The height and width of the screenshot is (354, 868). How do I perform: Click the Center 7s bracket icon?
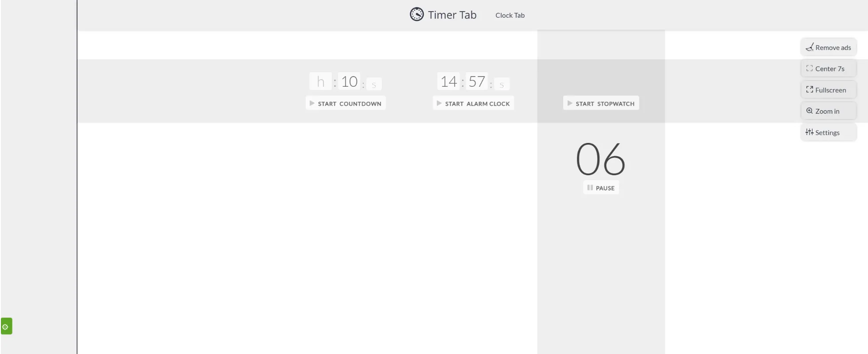point(810,69)
